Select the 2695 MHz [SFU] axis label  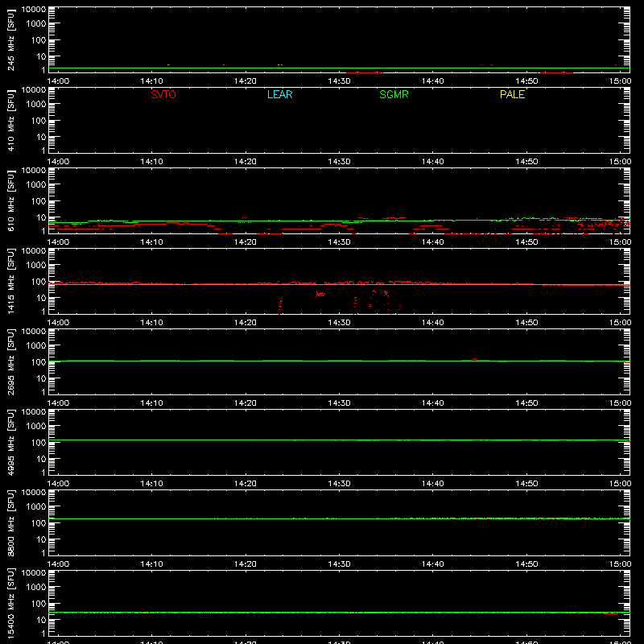pyautogui.click(x=11, y=362)
